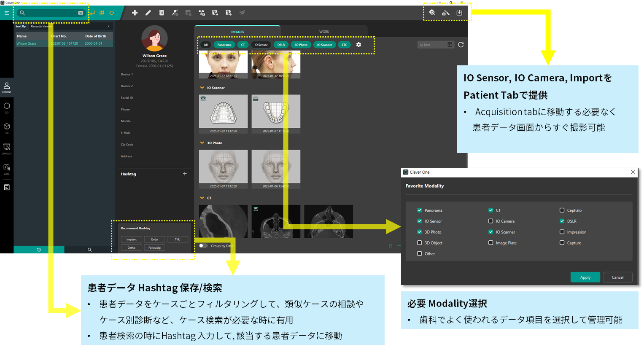Click the Cancel button

click(617, 277)
